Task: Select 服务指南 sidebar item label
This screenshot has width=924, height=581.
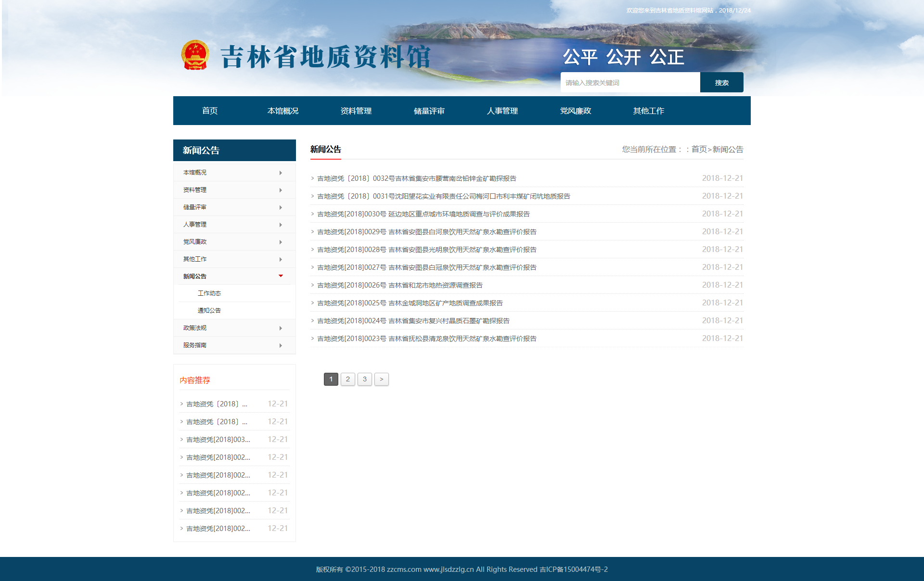Action: click(195, 345)
